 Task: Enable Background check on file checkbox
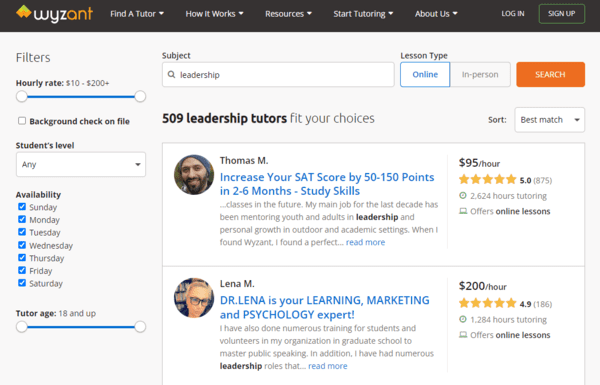pos(22,121)
